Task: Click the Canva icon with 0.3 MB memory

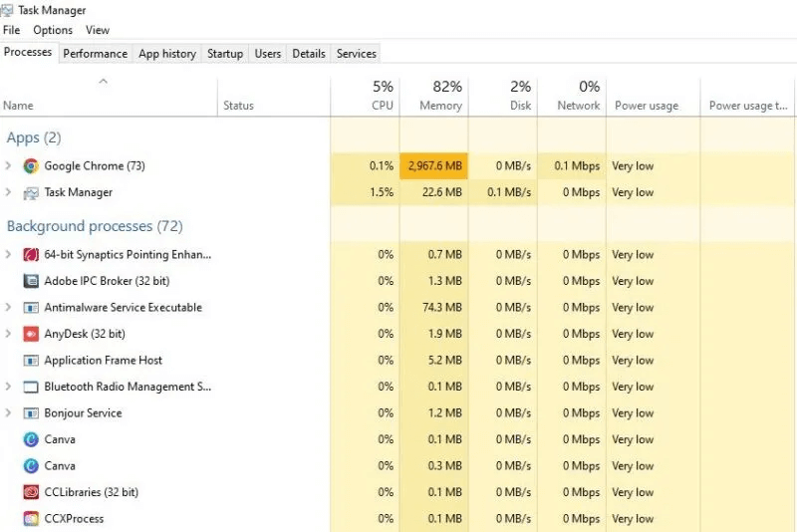Action: (x=31, y=466)
